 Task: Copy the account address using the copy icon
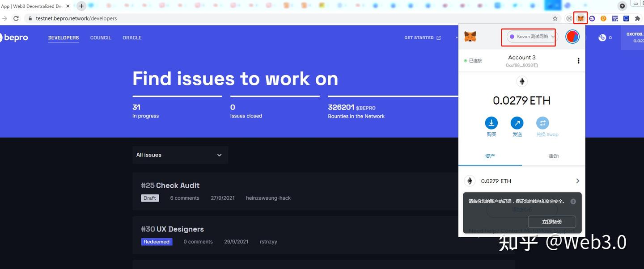[535, 65]
